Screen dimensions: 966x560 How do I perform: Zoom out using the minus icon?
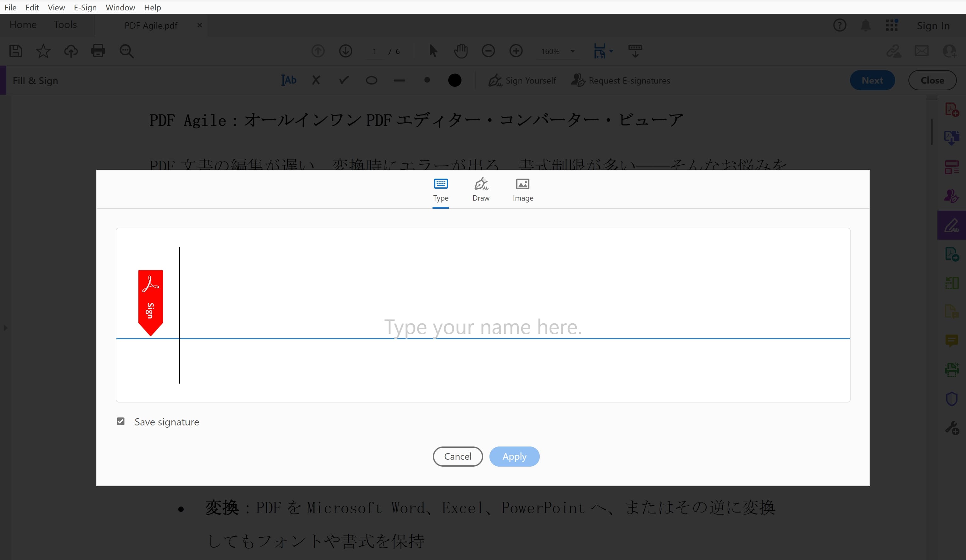(x=489, y=51)
